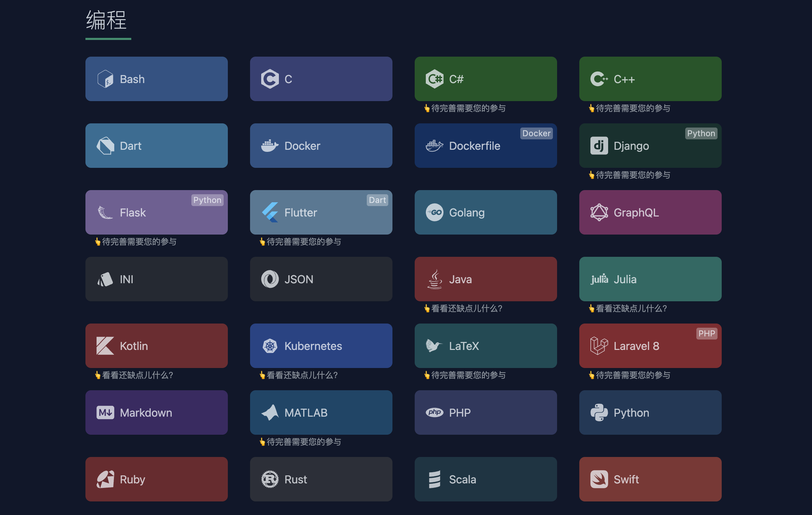Click the Golang GO icon

[434, 212]
